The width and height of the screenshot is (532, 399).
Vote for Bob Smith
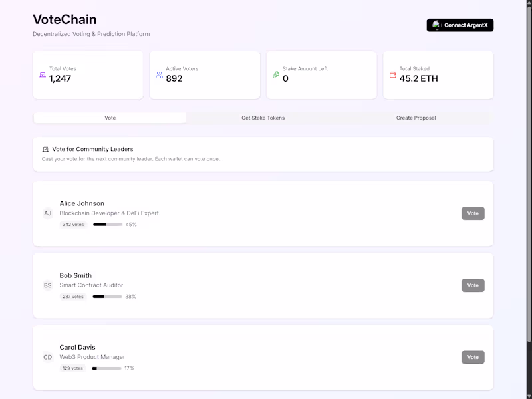pos(473,285)
